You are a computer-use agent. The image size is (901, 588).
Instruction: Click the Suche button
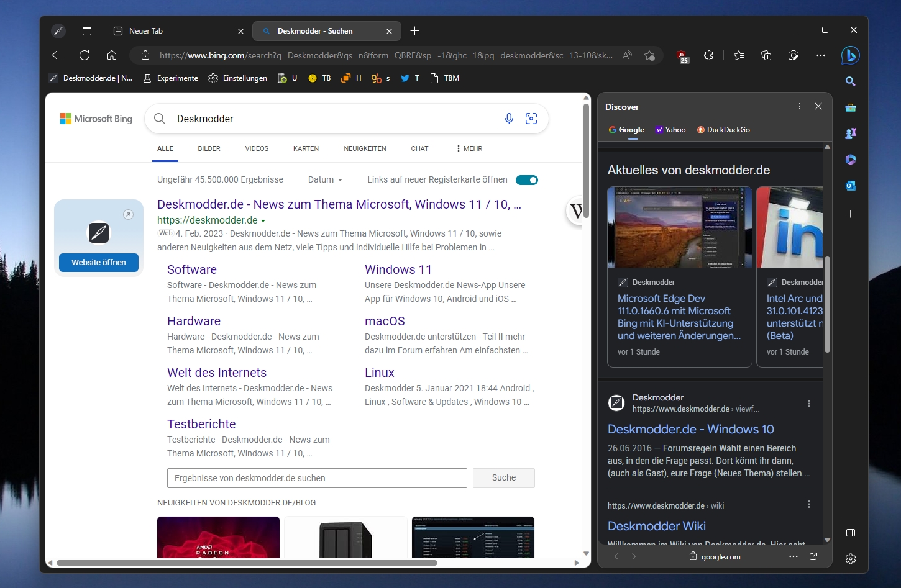click(x=504, y=477)
